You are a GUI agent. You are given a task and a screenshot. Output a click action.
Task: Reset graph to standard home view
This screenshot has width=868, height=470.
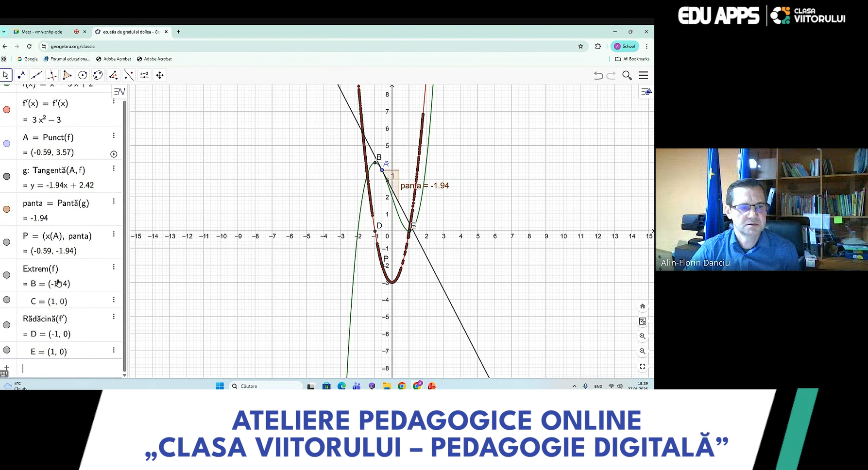click(643, 306)
